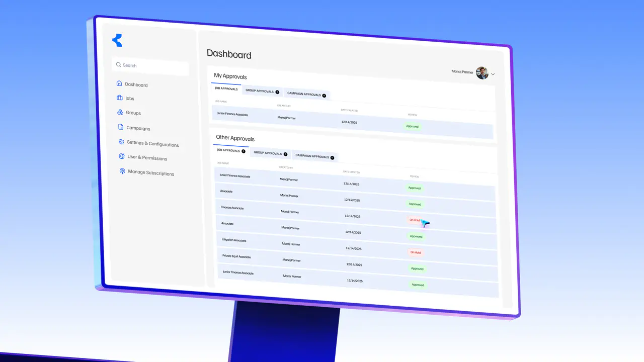Click the Manage Subscriptions icon
The image size is (644, 362).
pos(122,171)
